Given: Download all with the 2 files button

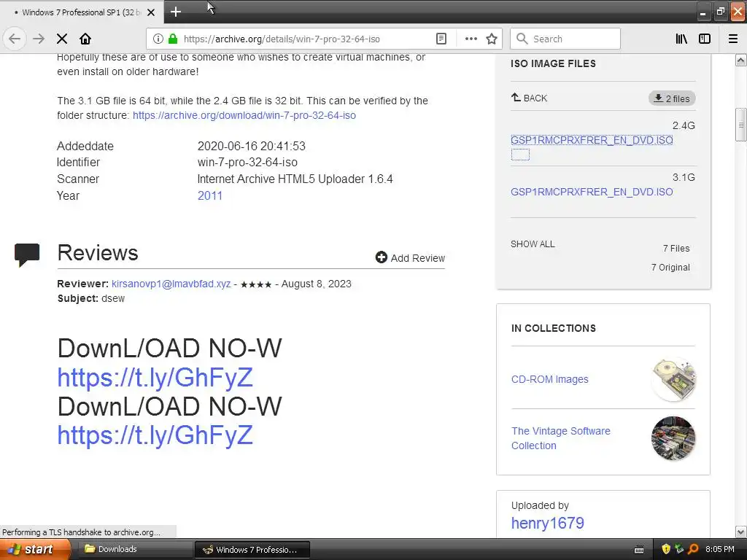Looking at the screenshot, I should pyautogui.click(x=672, y=98).
